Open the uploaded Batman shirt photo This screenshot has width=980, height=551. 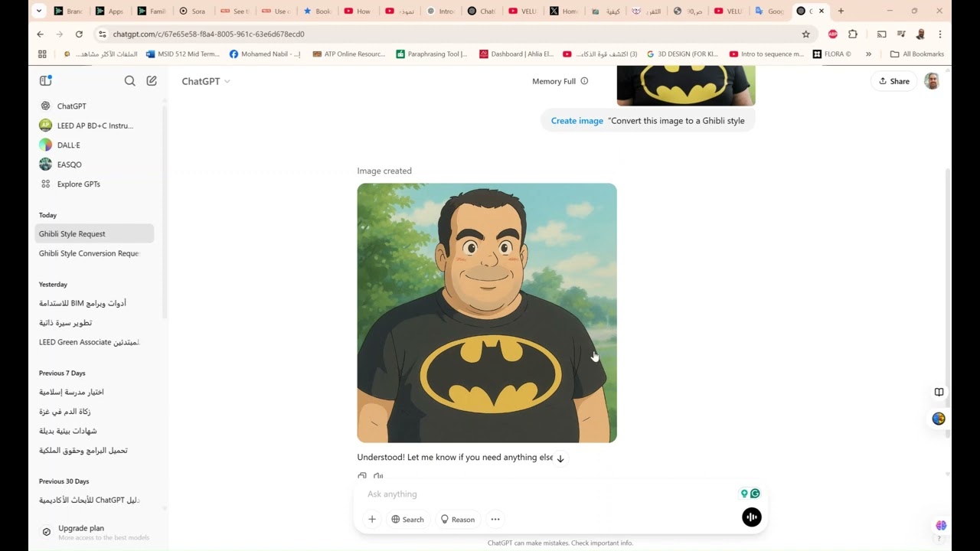[x=686, y=85]
